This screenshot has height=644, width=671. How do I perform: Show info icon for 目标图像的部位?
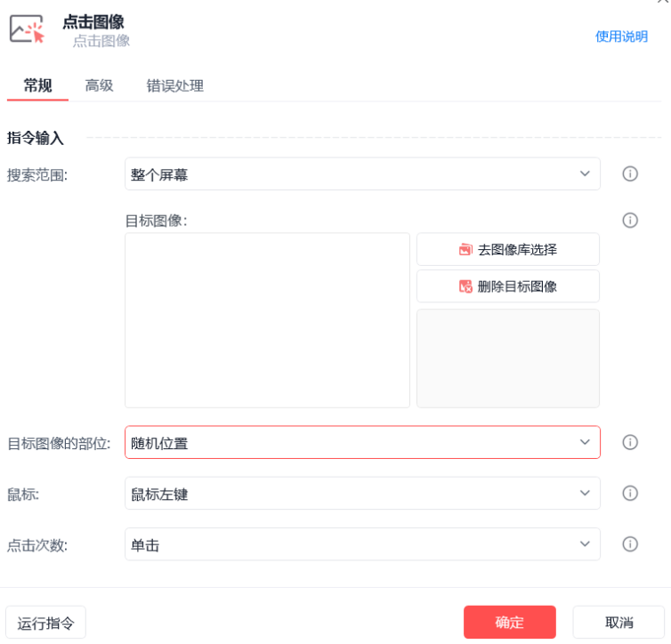pyautogui.click(x=630, y=442)
